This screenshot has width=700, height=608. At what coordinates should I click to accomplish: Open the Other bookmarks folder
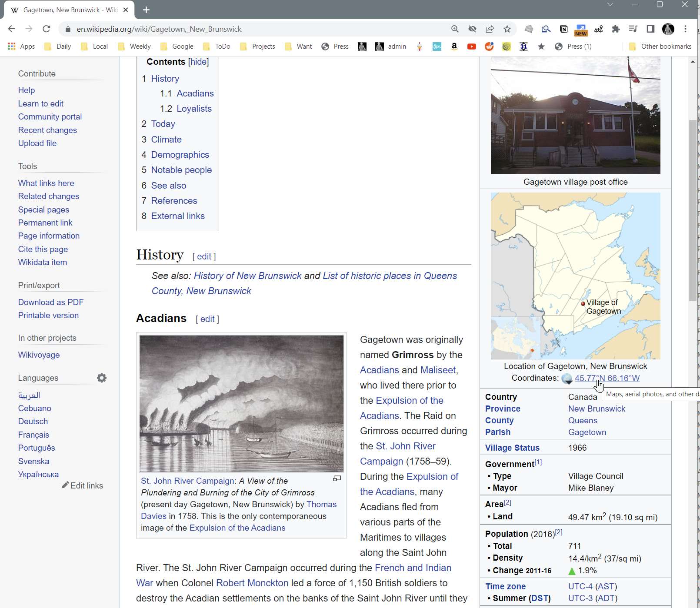[x=660, y=47]
